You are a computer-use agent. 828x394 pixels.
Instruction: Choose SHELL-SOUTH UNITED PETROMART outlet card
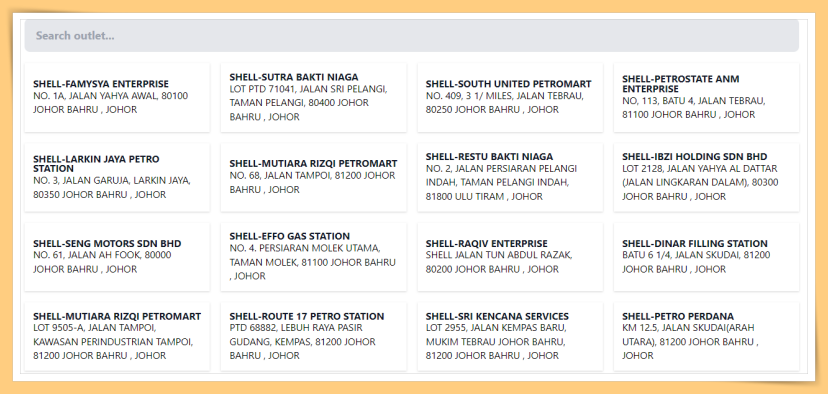(510, 97)
